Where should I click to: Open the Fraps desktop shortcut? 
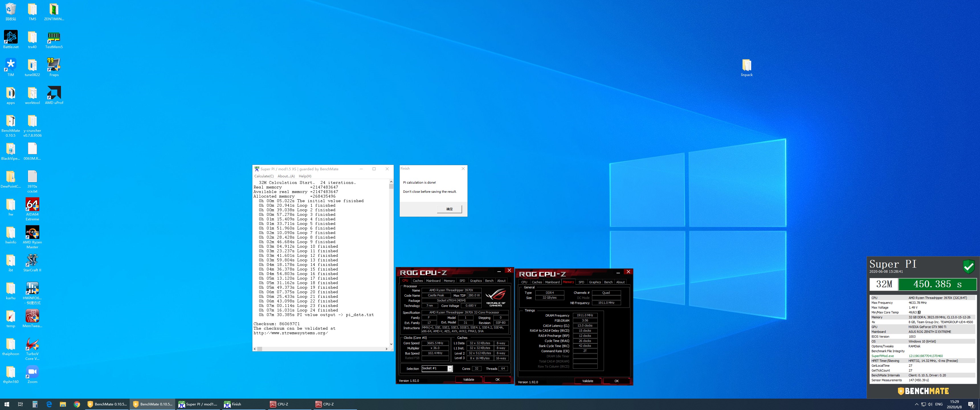click(x=54, y=68)
